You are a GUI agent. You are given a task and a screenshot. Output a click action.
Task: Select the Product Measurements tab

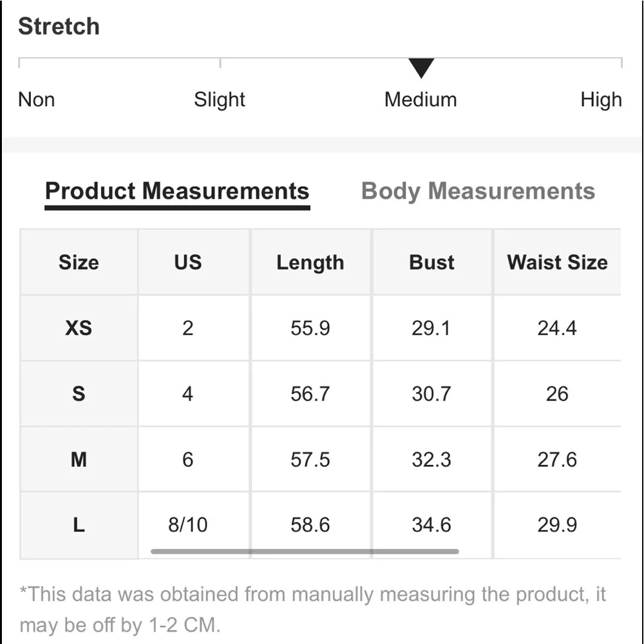[x=177, y=191]
